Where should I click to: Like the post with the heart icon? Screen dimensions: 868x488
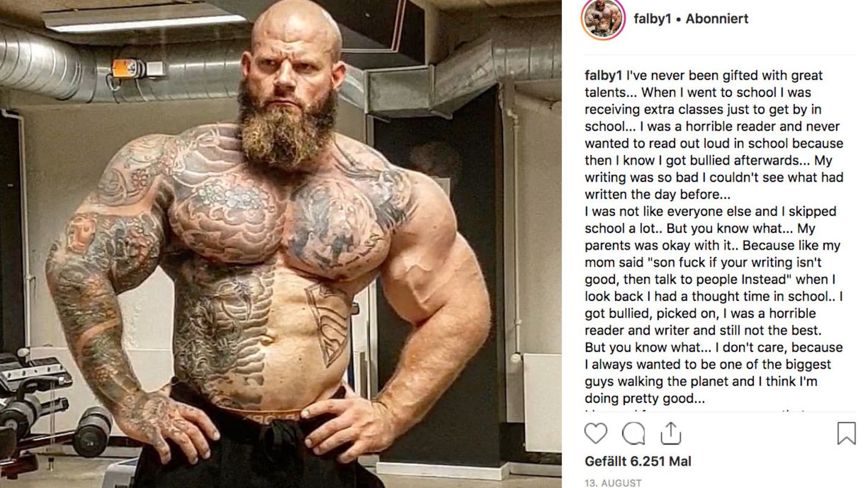pos(596,433)
